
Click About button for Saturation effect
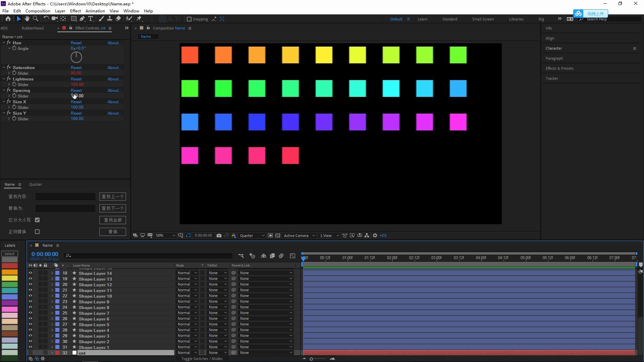114,68
